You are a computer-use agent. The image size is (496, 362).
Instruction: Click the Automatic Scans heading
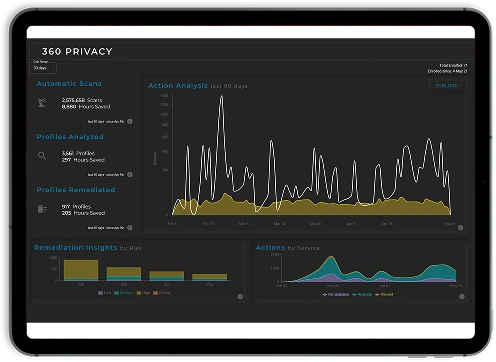[69, 84]
